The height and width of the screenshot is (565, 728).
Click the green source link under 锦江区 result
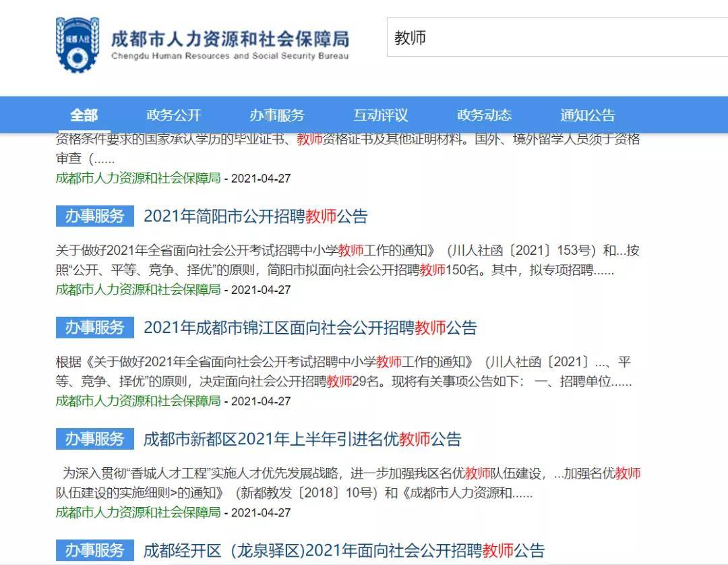[x=138, y=400]
